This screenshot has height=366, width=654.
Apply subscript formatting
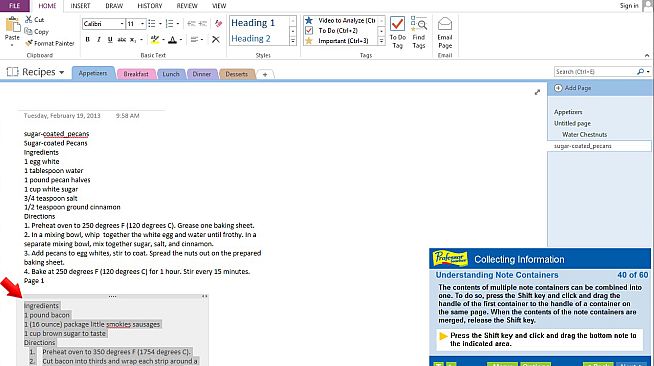click(x=133, y=40)
